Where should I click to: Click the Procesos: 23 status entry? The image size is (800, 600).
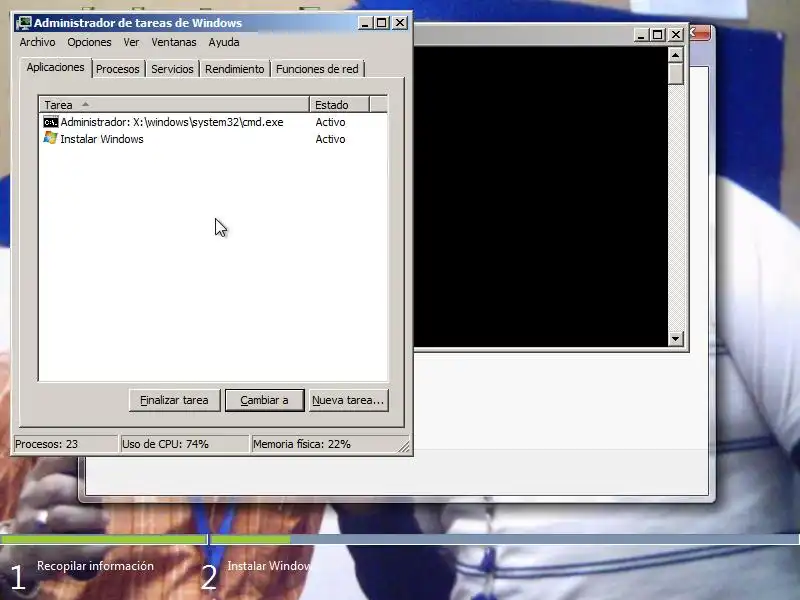point(65,444)
